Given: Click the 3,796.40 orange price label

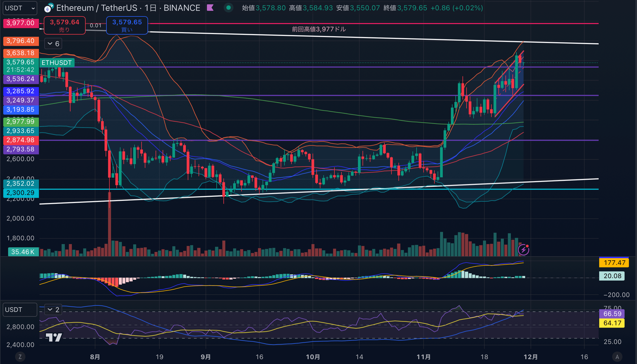Looking at the screenshot, I should point(21,41).
